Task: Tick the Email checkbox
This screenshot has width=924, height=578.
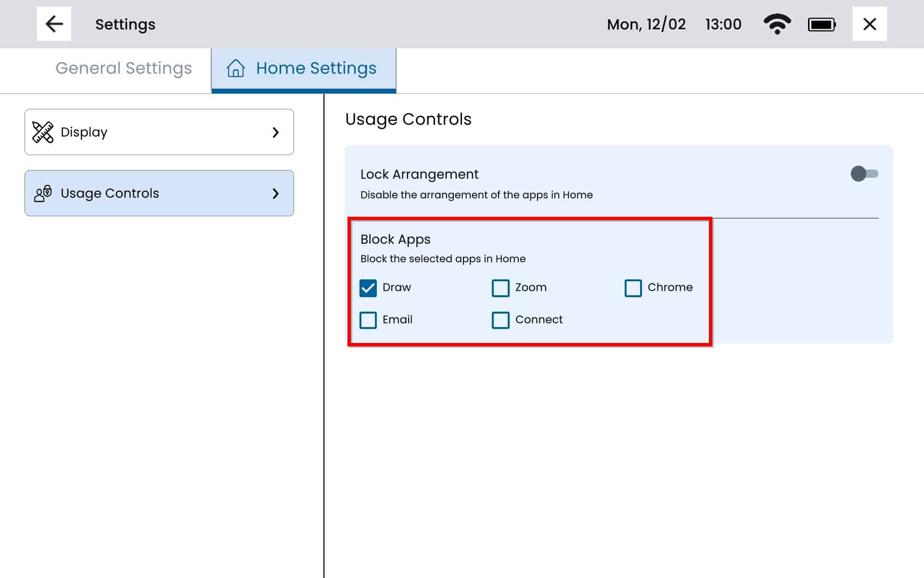Action: [x=368, y=320]
